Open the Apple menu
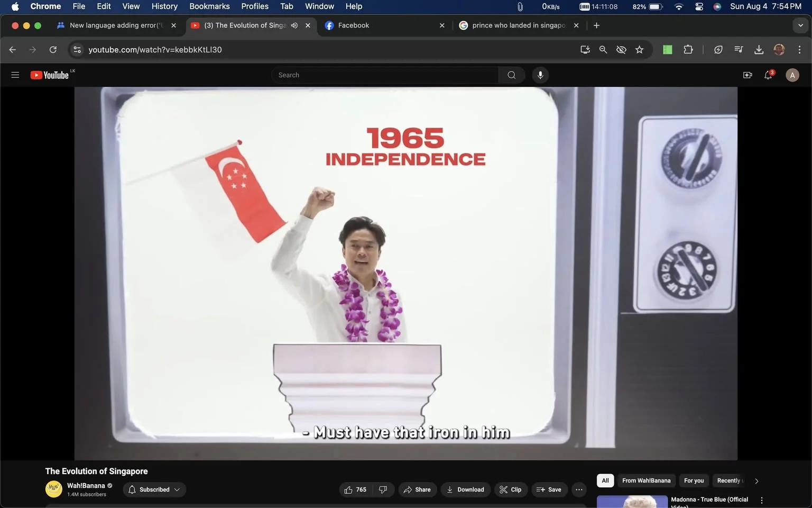 (x=15, y=6)
